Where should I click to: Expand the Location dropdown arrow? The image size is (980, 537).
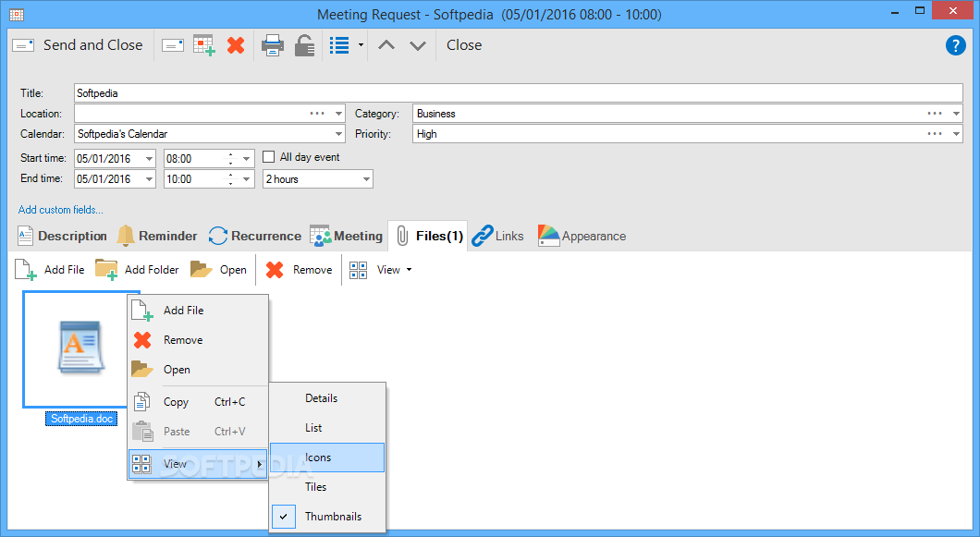(338, 114)
